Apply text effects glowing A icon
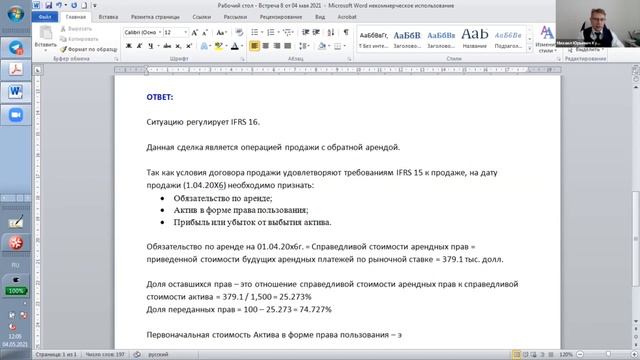Screen dimensions: 640x360 click(x=204, y=46)
